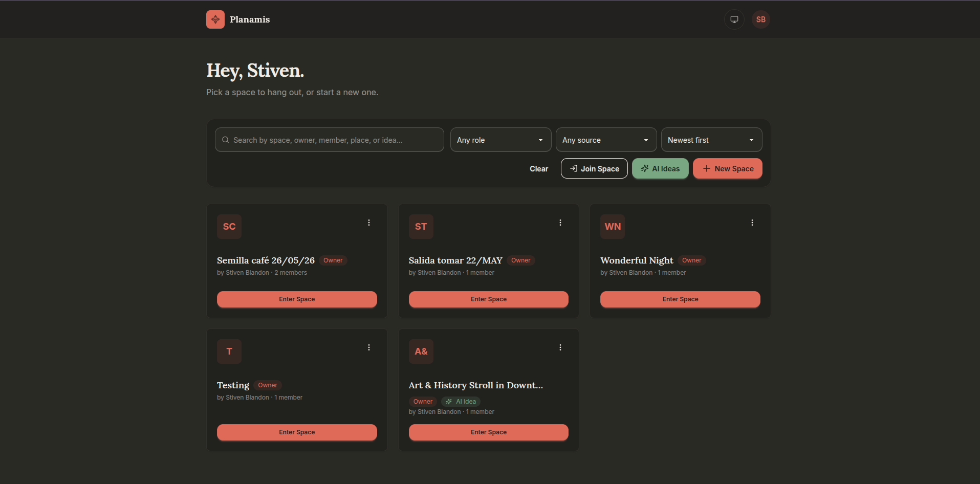Click the AI idea sparkle badge
This screenshot has height=484, width=980.
(461, 402)
